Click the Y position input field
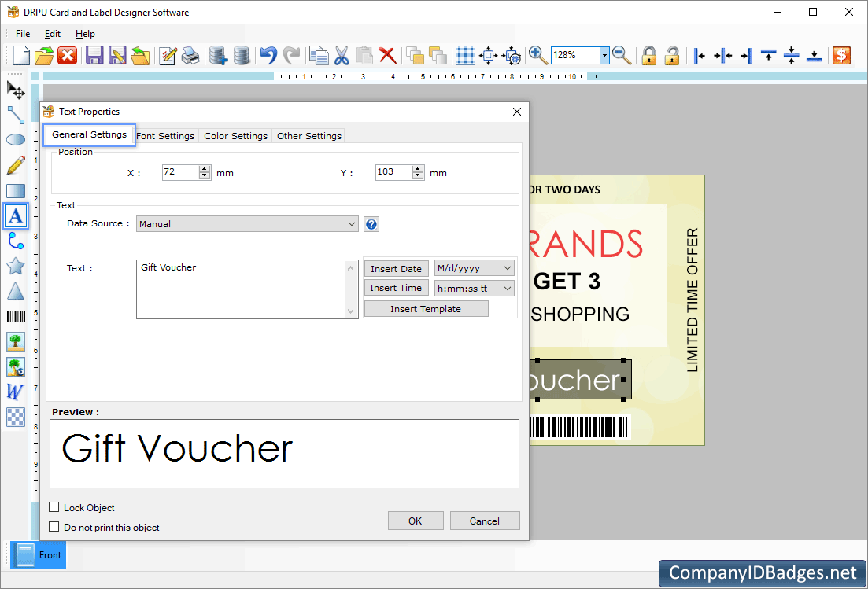Image resolution: width=868 pixels, height=589 pixels. point(393,172)
